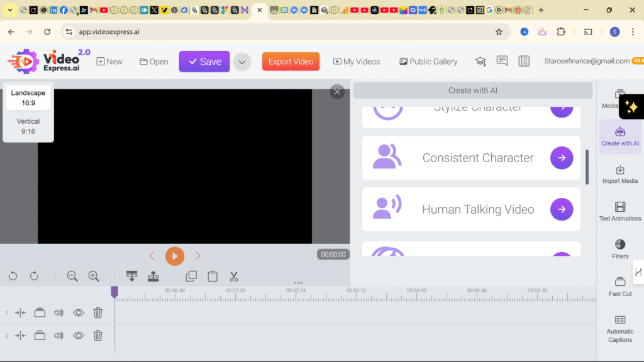Mute audio on track 1
This screenshot has width=644, height=362.
coord(58,312)
